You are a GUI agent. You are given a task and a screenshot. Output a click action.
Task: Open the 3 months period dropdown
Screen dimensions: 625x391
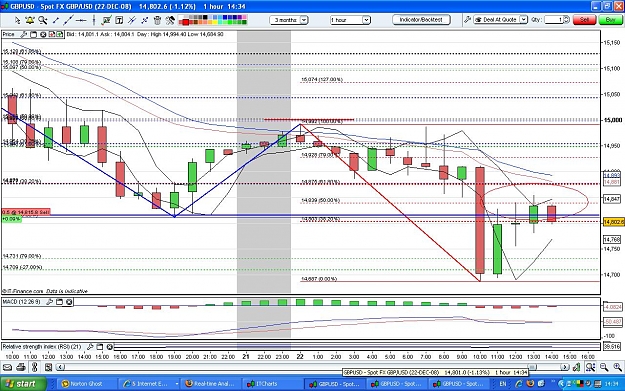[289, 20]
